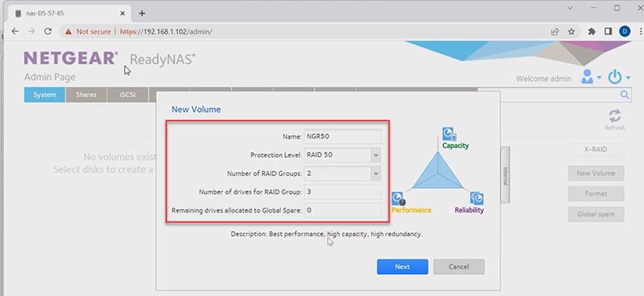The image size is (644, 296).
Task: Open a new browser tab
Action: click(x=141, y=13)
